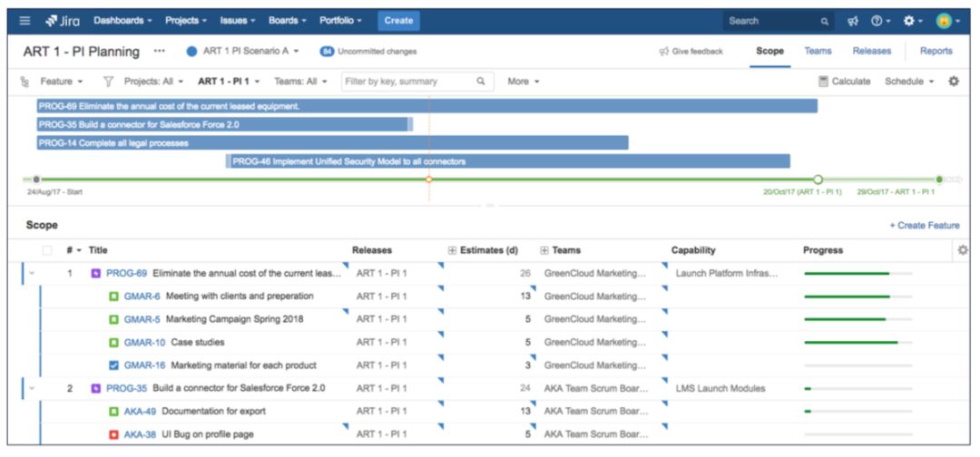This screenshot has height=457, width=980.
Task: Focus the Filter by key, summary field
Action: click(x=417, y=82)
